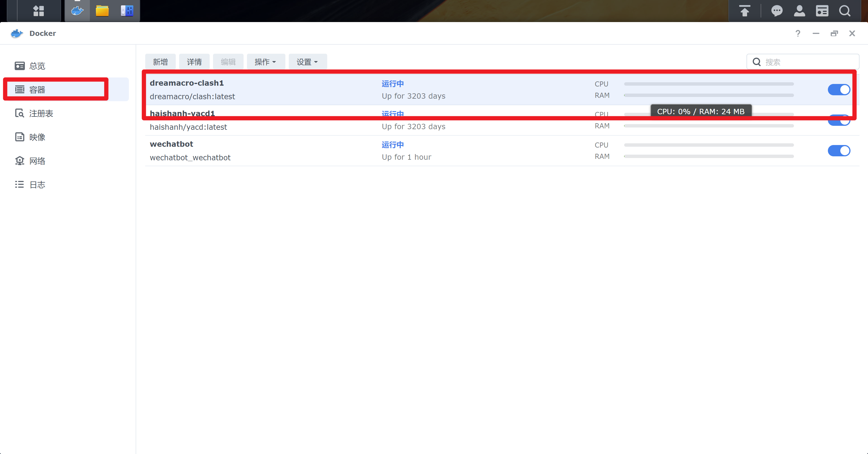868x454 pixels.
Task: Click wechatbot CPU usage bar
Action: coord(709,145)
